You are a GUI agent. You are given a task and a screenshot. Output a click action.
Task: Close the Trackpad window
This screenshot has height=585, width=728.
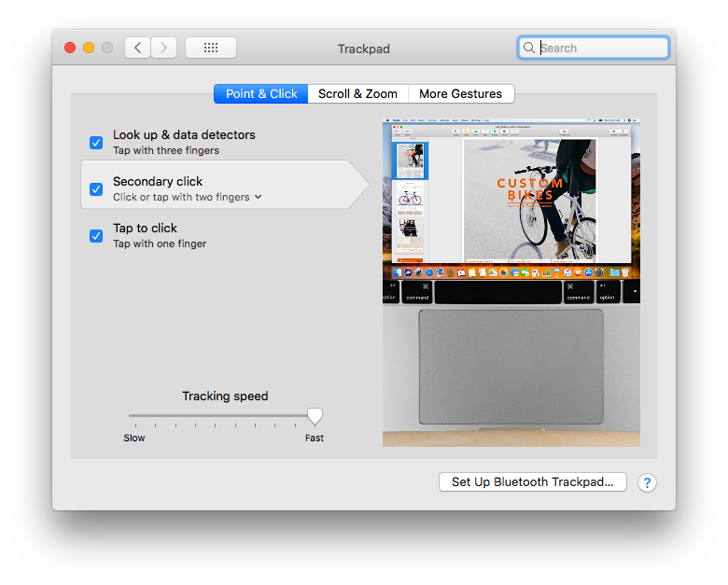click(x=70, y=48)
